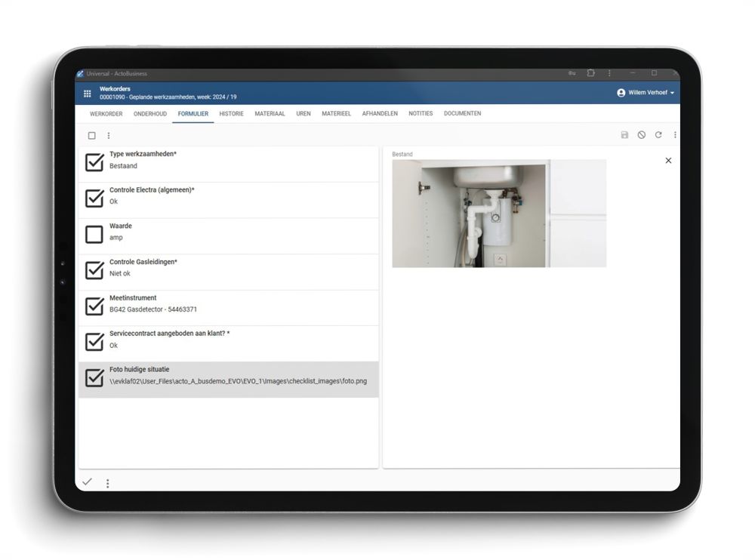Toggle the select-all checkbox in toolbar
This screenshot has height=560, width=755.
point(92,136)
